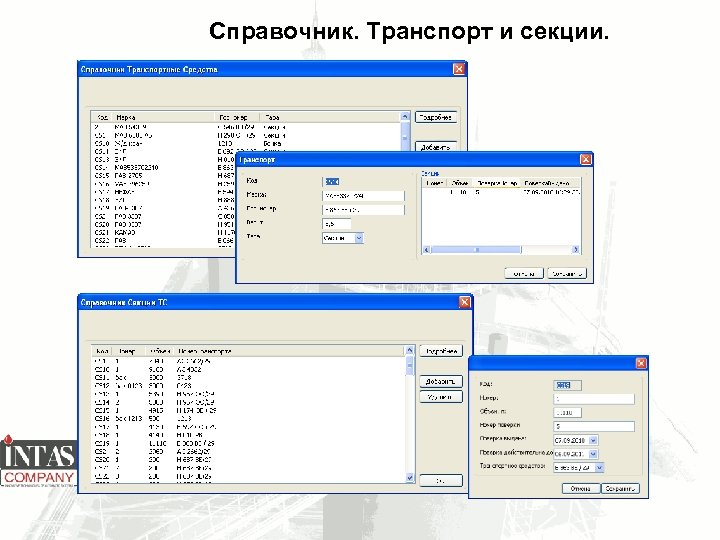Sort sections list by Код column header

pos(102,351)
